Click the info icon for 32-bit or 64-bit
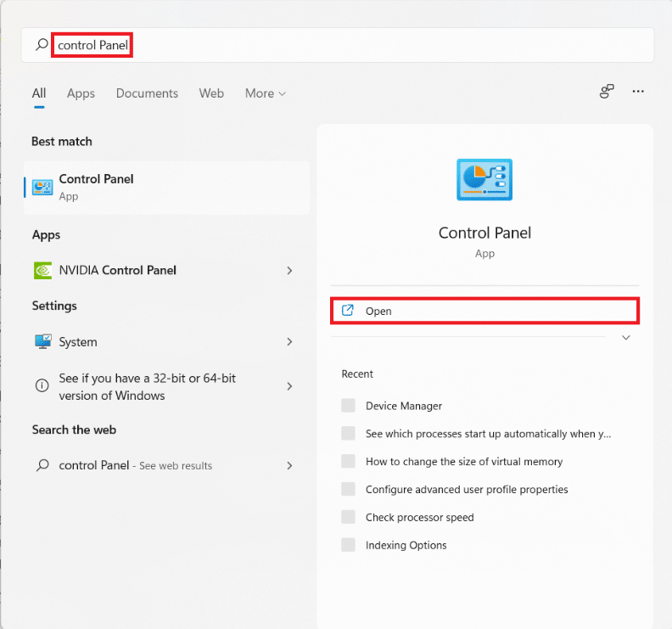 click(42, 386)
